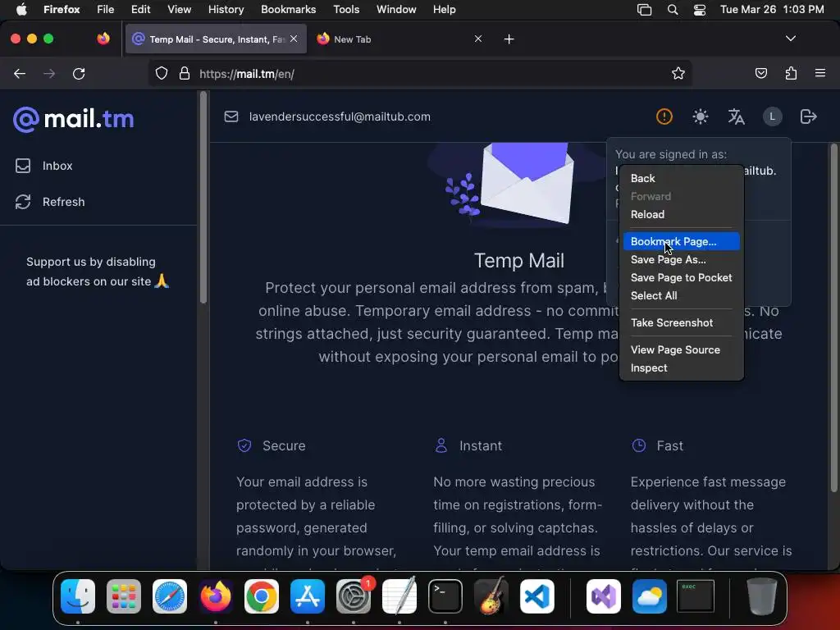
Task: Toggle the light/dark theme sun icon
Action: pyautogui.click(x=701, y=116)
